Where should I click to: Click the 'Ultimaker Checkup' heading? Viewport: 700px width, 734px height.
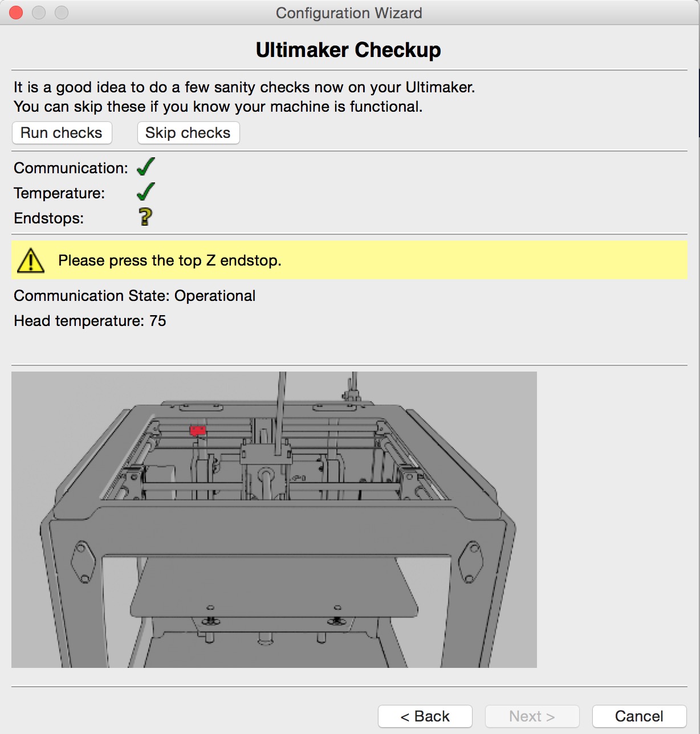click(348, 50)
